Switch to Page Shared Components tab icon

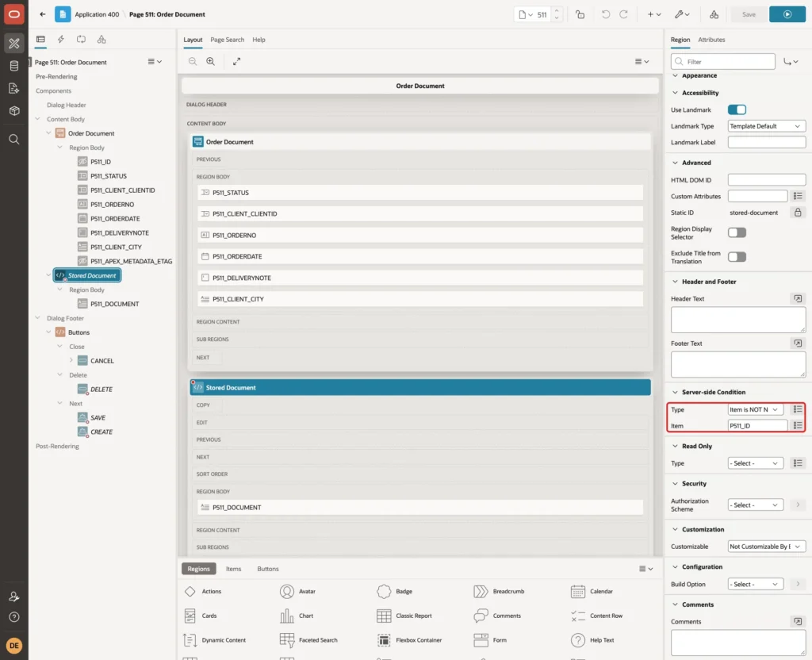tap(101, 40)
